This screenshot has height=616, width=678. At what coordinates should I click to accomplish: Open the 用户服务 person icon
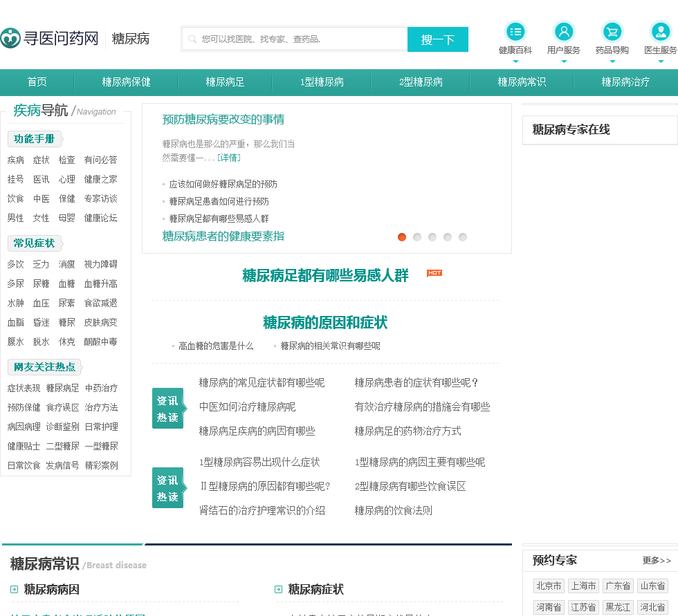(564, 32)
